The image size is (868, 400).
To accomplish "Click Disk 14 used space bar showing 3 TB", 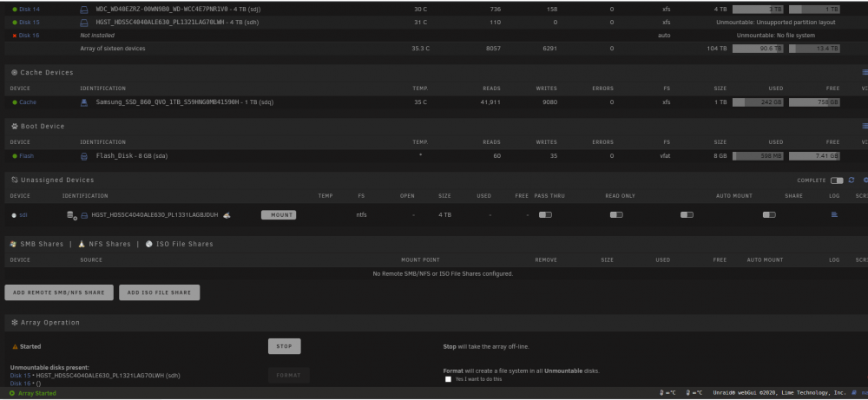I will point(758,10).
